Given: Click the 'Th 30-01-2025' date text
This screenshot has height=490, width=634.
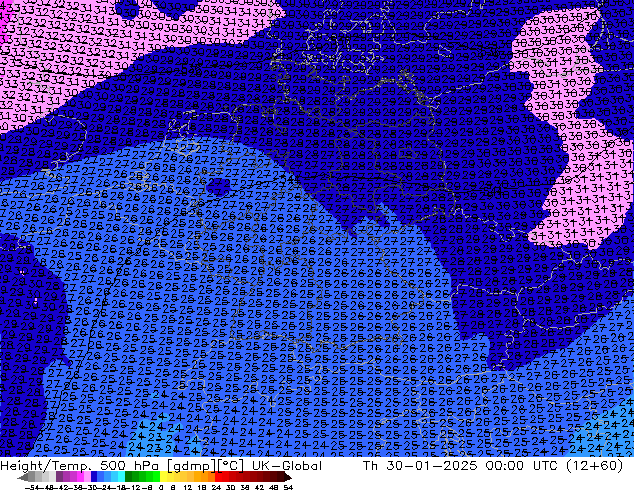Looking at the screenshot, I should tap(420, 466).
